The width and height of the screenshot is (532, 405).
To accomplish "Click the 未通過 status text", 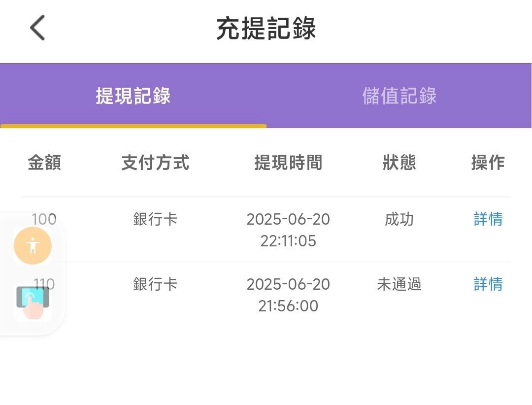I will 399,284.
